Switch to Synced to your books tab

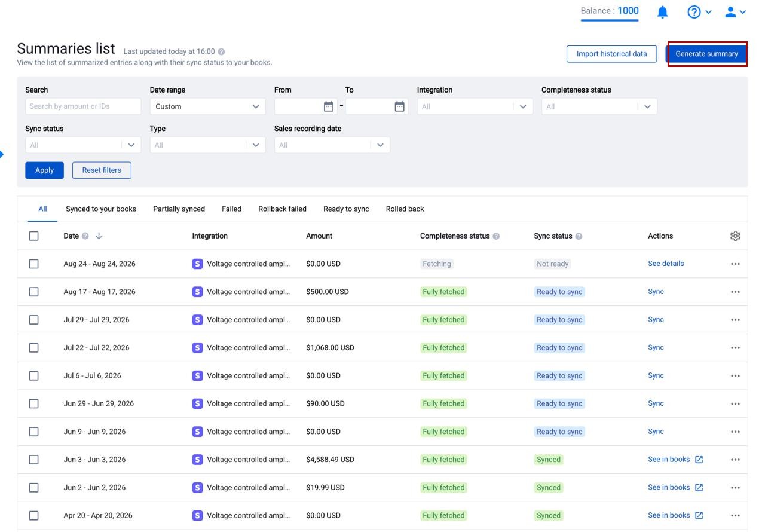101,209
